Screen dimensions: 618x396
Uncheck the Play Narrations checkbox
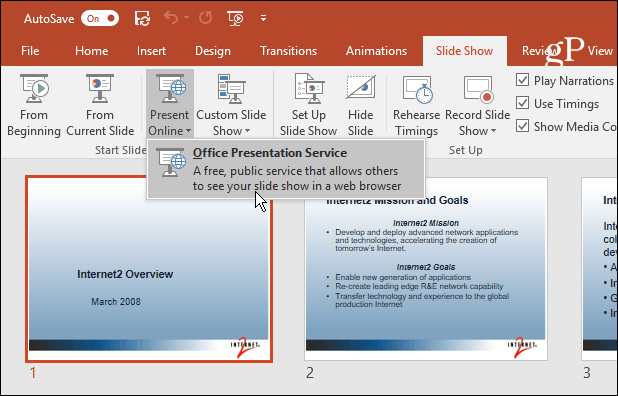(x=522, y=80)
